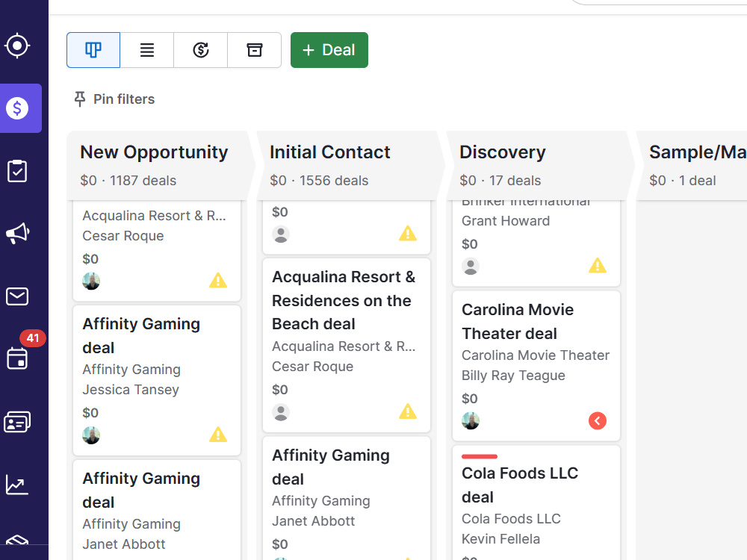The width and height of the screenshot is (747, 560).
Task: Click Jessica Tansey contact name
Action: pyautogui.click(x=131, y=390)
